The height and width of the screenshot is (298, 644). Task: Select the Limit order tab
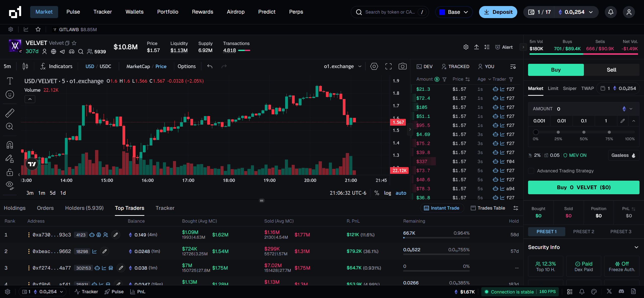[x=553, y=88]
